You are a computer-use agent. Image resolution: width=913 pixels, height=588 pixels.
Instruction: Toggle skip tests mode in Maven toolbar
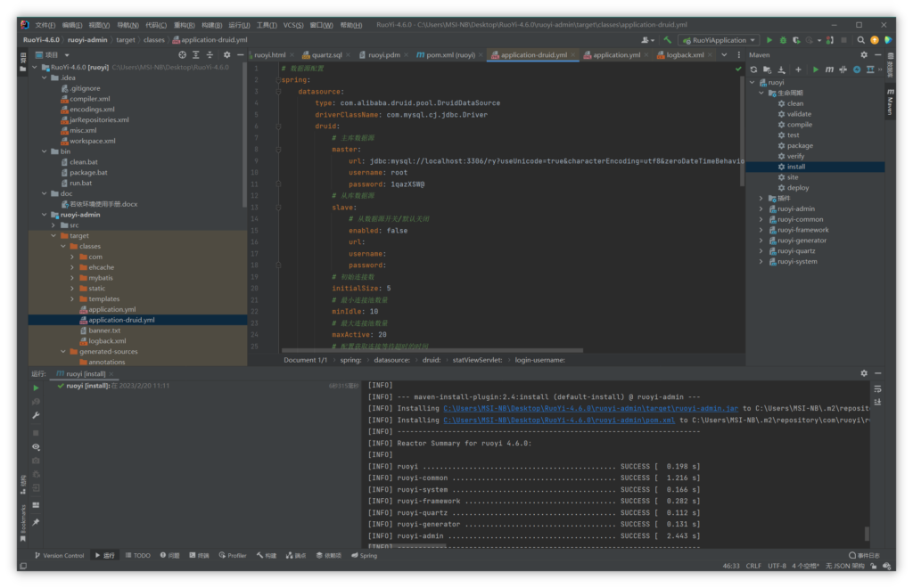tap(857, 69)
